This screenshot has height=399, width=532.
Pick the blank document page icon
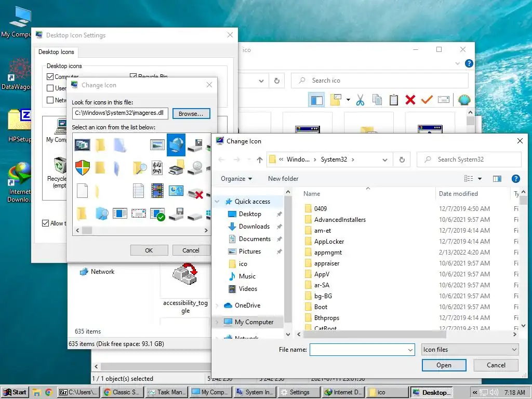[x=82, y=191]
